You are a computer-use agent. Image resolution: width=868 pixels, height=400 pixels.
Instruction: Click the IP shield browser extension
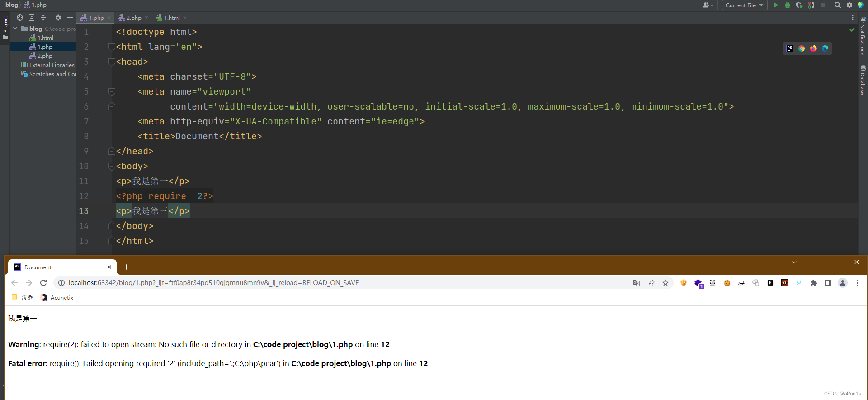pos(684,283)
